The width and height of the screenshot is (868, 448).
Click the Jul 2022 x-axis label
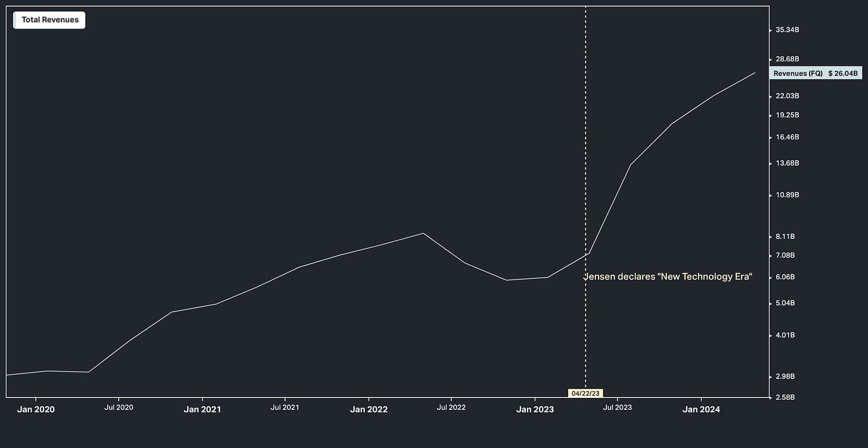coord(451,407)
